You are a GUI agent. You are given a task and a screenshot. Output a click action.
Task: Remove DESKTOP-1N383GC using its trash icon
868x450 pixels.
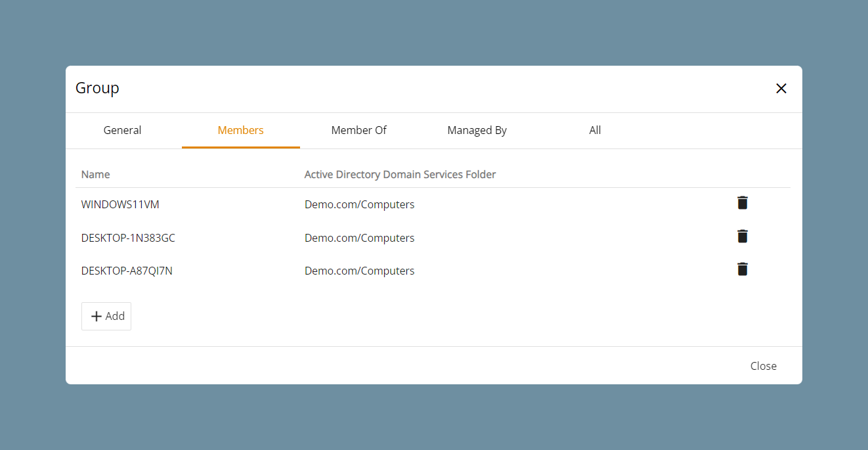click(x=743, y=236)
